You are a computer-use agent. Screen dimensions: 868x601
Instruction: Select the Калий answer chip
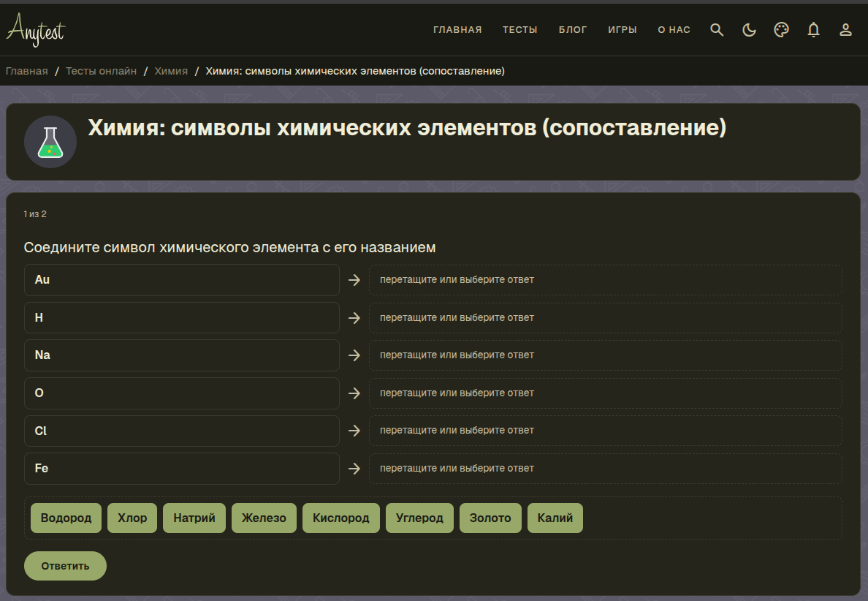(x=555, y=518)
